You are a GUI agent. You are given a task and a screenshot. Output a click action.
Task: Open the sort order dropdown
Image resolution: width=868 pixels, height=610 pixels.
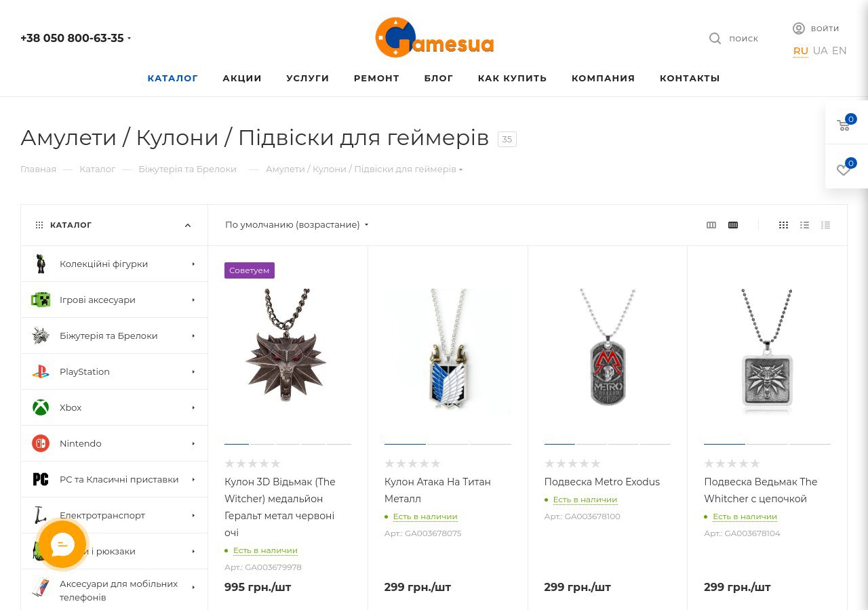coord(297,225)
